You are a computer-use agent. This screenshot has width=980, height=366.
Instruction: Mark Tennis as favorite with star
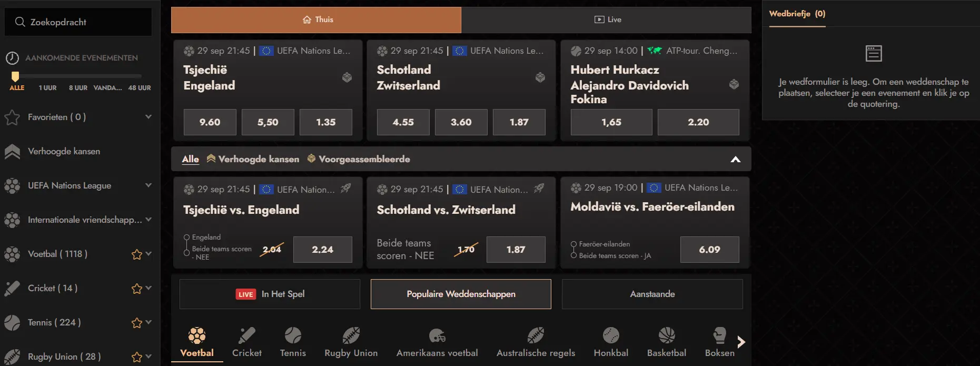[x=137, y=323]
